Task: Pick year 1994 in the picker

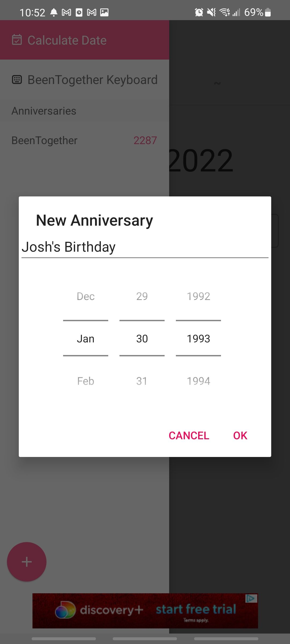Action: click(x=198, y=381)
